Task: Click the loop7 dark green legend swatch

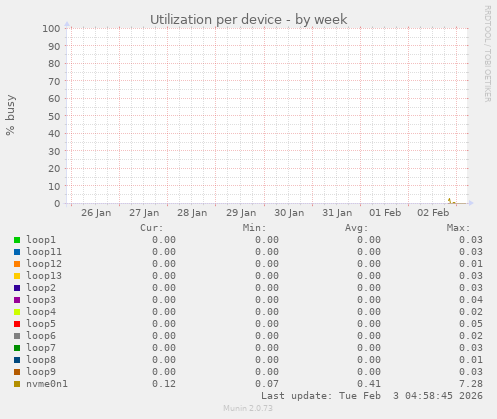Action: pos(17,348)
